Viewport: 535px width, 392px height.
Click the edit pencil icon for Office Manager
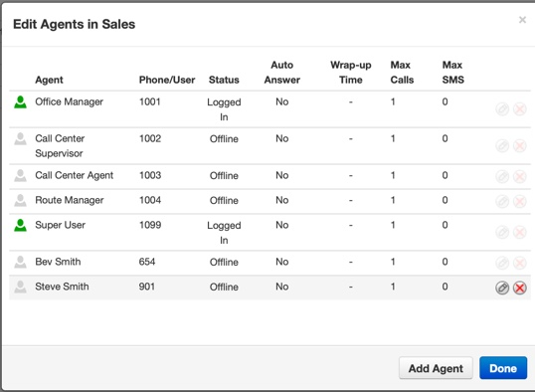click(502, 109)
